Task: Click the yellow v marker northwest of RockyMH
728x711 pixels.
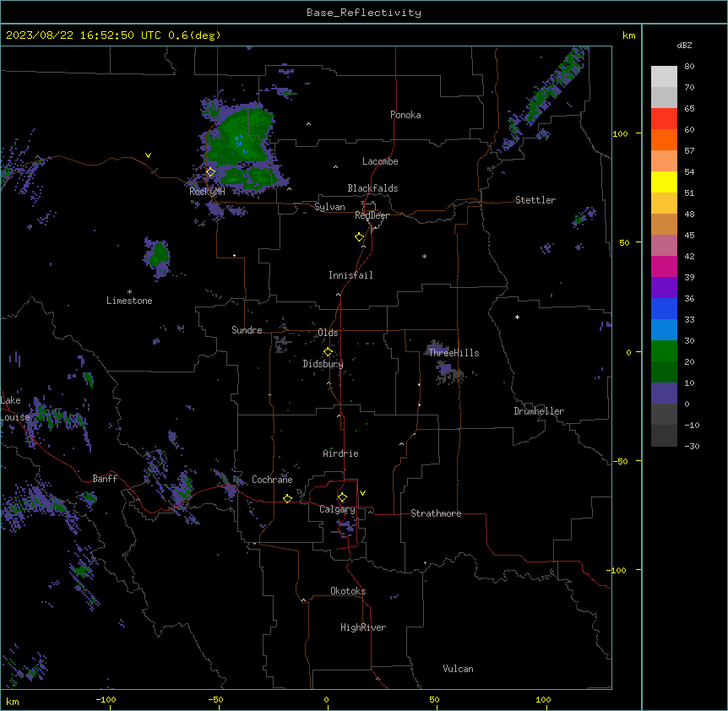Action: tap(148, 155)
